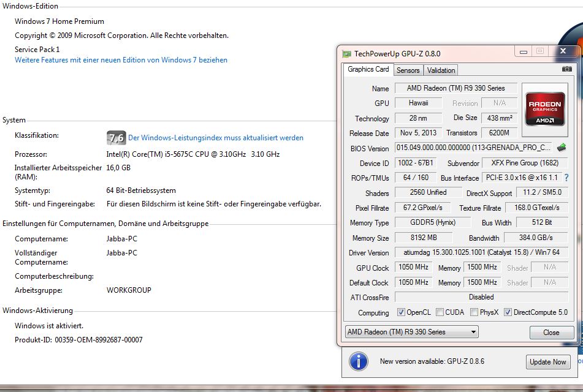583x392 pixels.
Task: Click the Memory Type value GDDR5 (Hynix)
Action: (433, 222)
